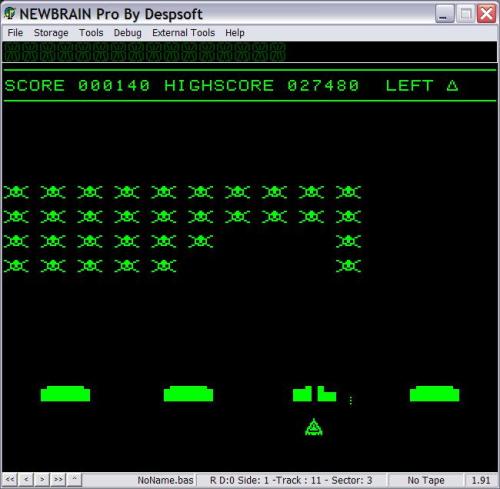500x489 pixels.
Task: Open the Tools menu
Action: click(91, 33)
